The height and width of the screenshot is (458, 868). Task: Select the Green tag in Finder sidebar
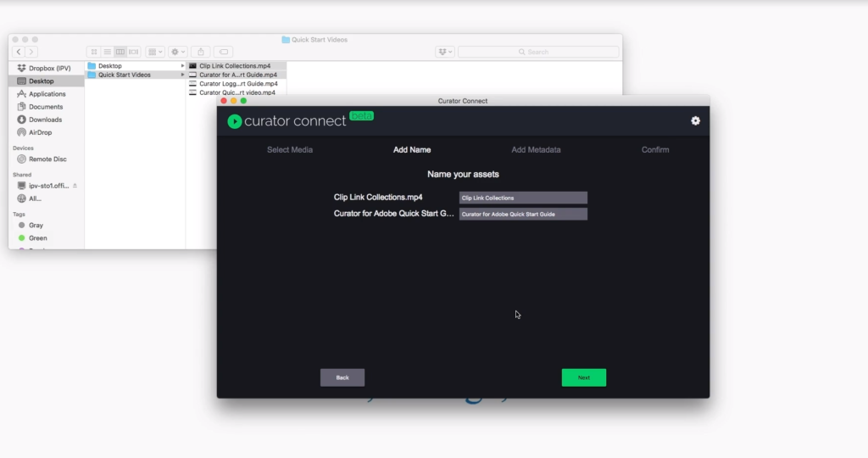(47, 237)
